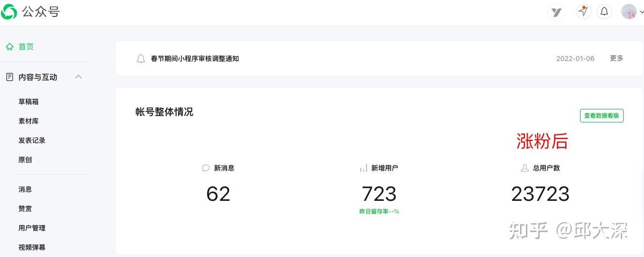Open the 春节期间小程序审核调整通知 notice

point(195,59)
